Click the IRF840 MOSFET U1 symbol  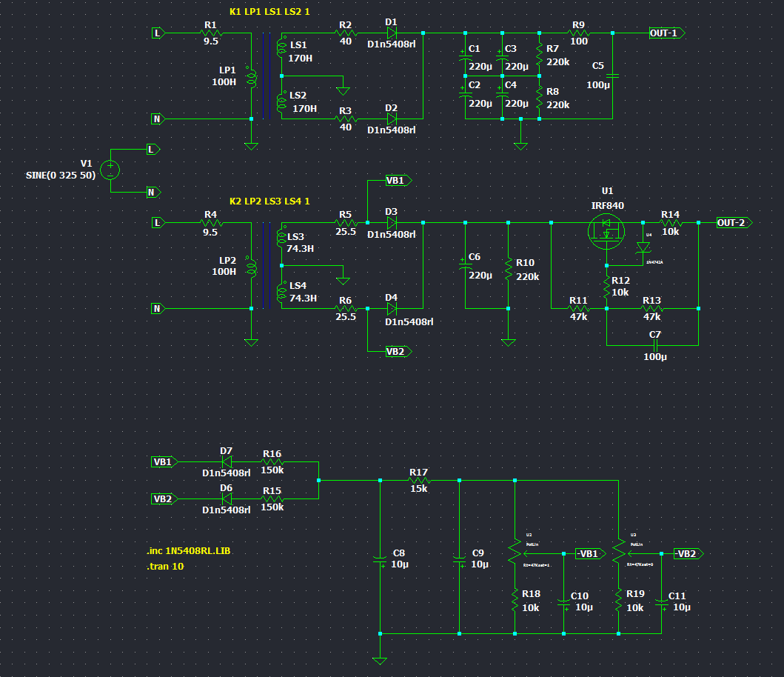(x=606, y=232)
